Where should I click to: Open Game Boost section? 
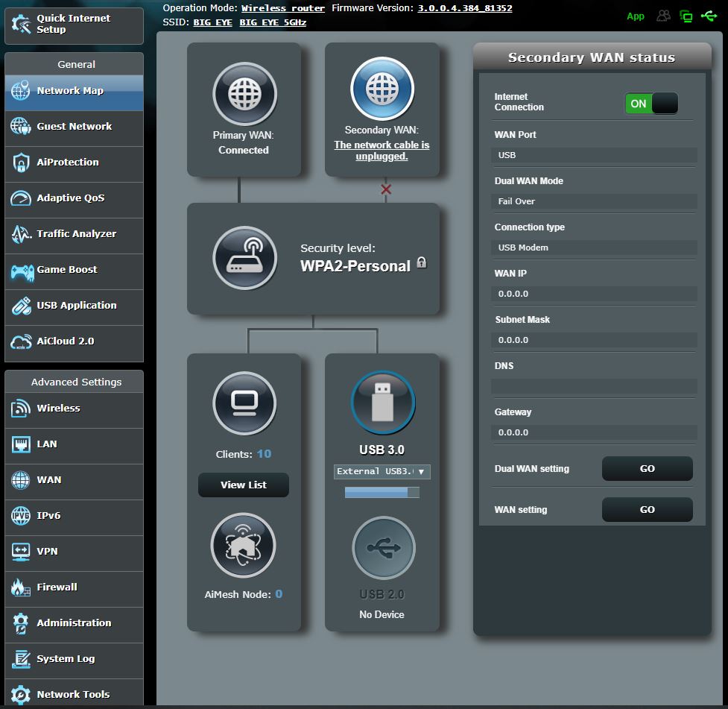tap(74, 271)
